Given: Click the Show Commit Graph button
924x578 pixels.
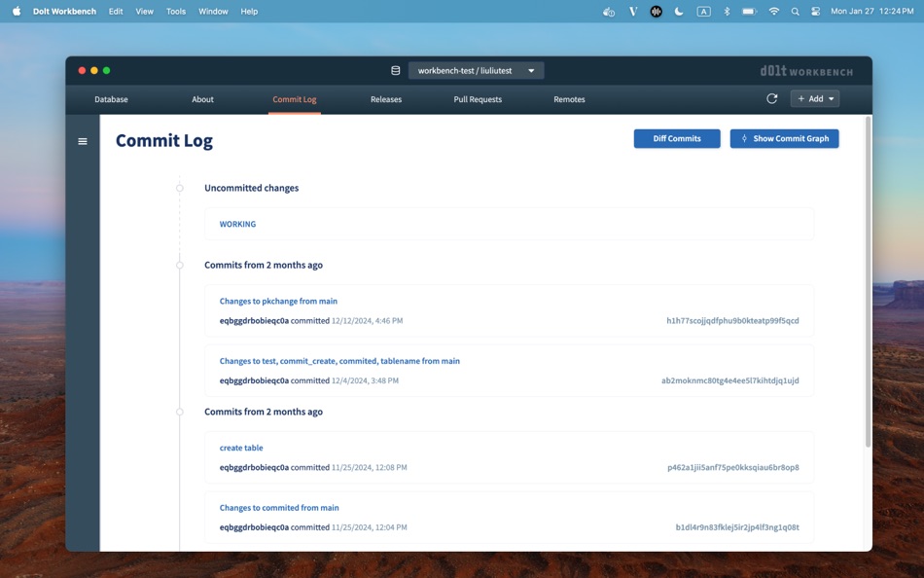Looking at the screenshot, I should [784, 138].
